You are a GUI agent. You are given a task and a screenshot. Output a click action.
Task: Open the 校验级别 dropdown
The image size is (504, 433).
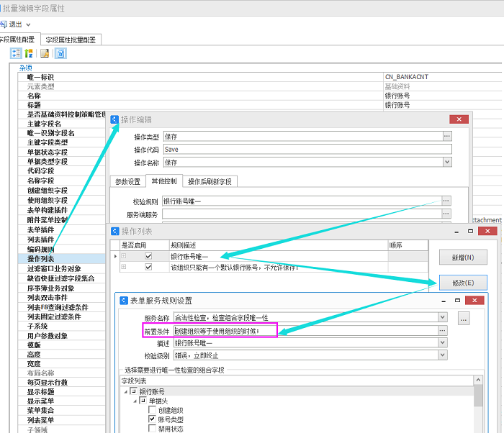click(442, 355)
